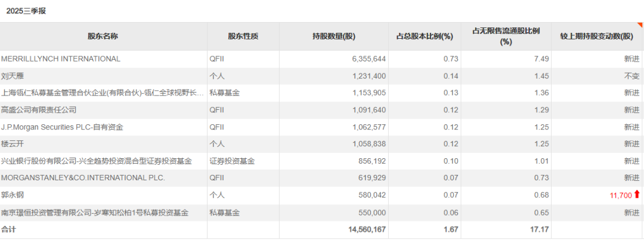
Task: Open MORGANSTANLEY&CO.INTERNATIONAL PLC. entry
Action: click(83, 178)
